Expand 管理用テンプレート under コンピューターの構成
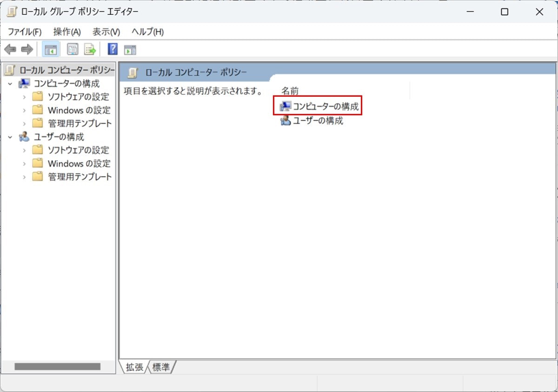Viewport: 558px width, 392px height. pos(24,123)
